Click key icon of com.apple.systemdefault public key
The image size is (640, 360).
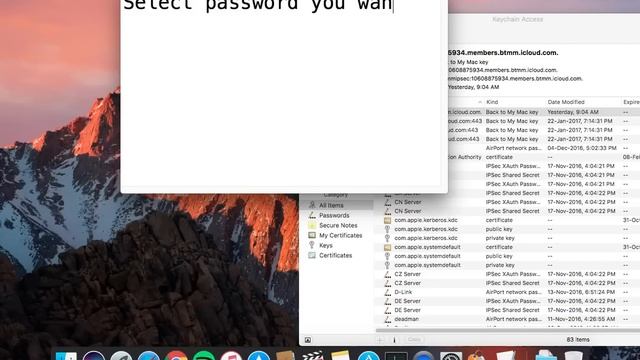[x=387, y=256]
